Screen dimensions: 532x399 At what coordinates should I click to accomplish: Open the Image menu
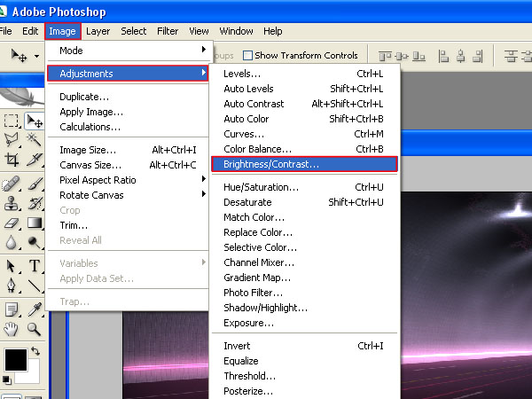coord(62,31)
